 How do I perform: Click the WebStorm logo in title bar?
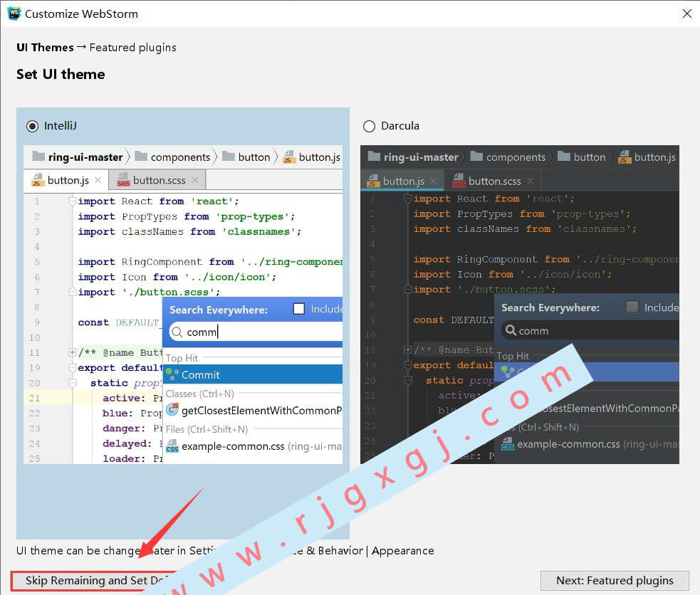(x=14, y=14)
